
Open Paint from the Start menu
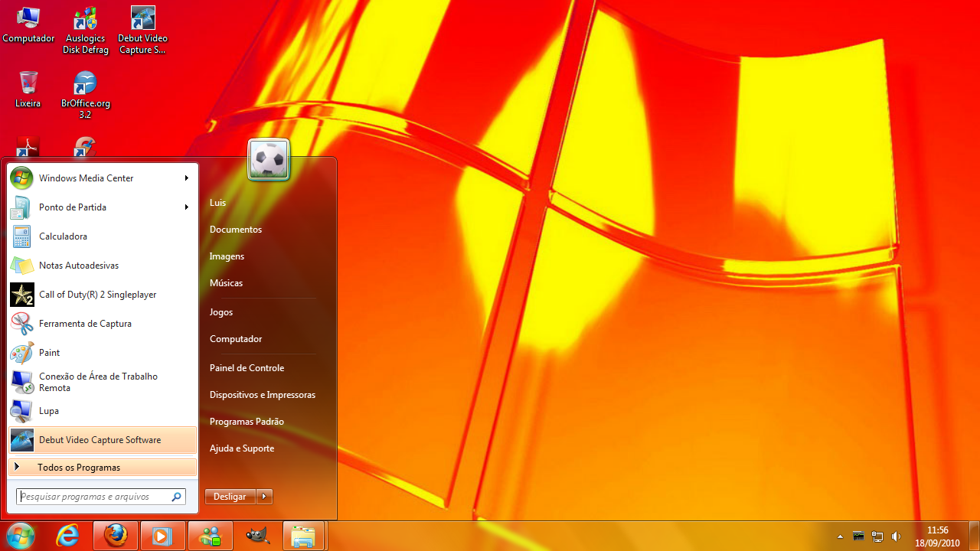pyautogui.click(x=49, y=352)
